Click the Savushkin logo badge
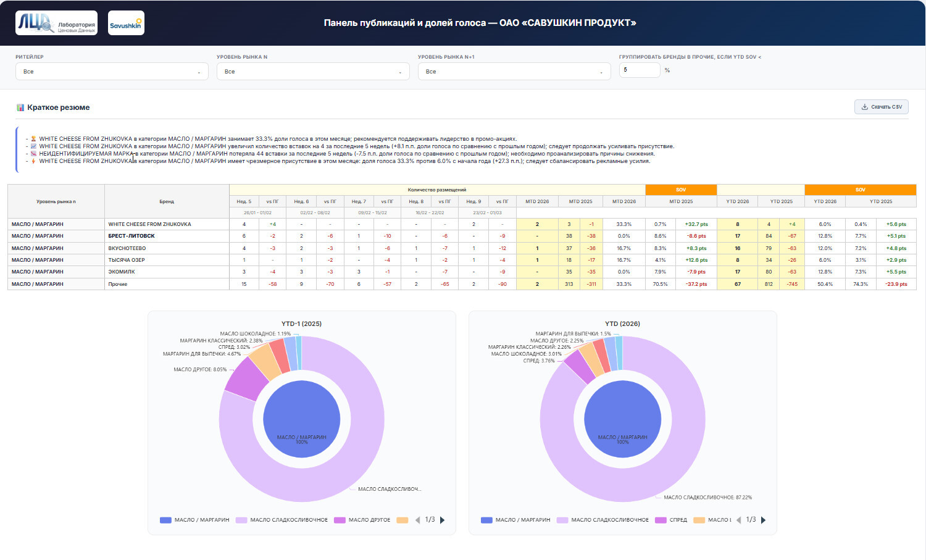This screenshot has height=560, width=926. coord(126,24)
